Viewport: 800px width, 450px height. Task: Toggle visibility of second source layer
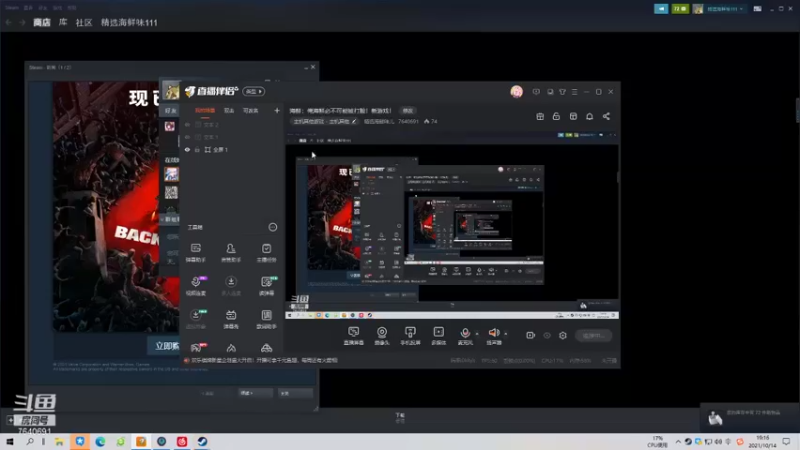click(187, 137)
